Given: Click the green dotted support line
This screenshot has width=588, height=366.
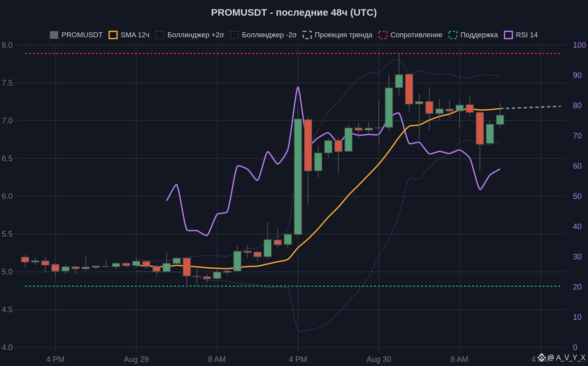Looking at the screenshot, I should pos(293,286).
